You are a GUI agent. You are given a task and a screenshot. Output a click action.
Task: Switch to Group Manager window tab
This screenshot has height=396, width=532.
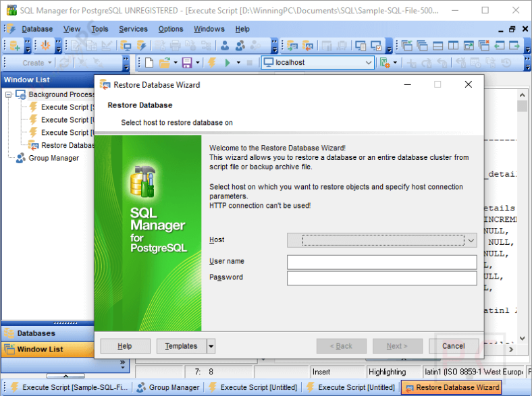[168, 387]
